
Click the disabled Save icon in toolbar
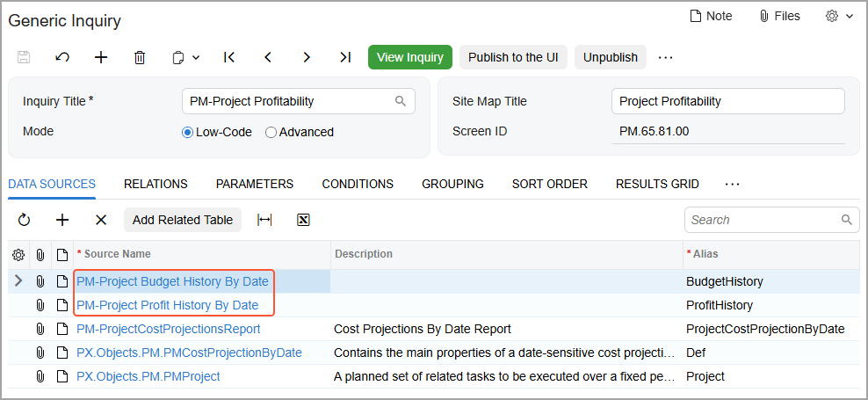coord(24,57)
